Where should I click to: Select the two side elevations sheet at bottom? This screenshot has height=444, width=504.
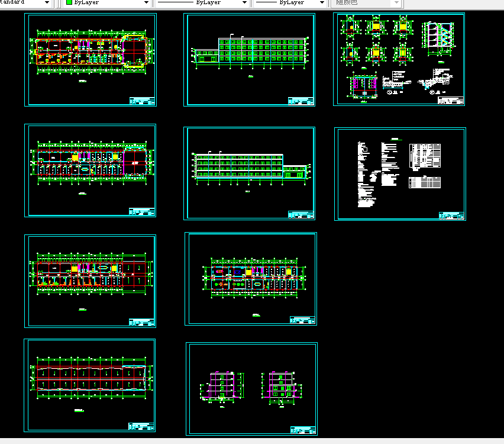pos(251,389)
